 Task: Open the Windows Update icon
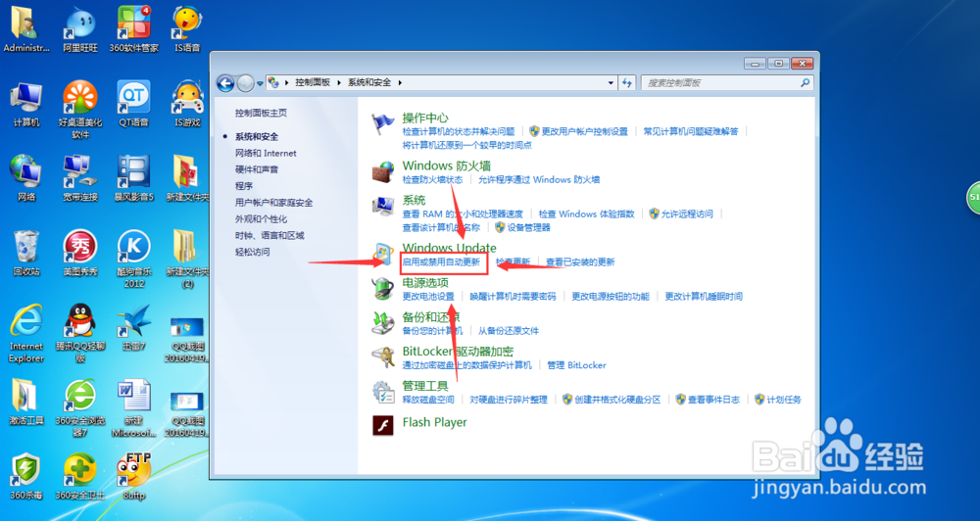click(x=382, y=255)
